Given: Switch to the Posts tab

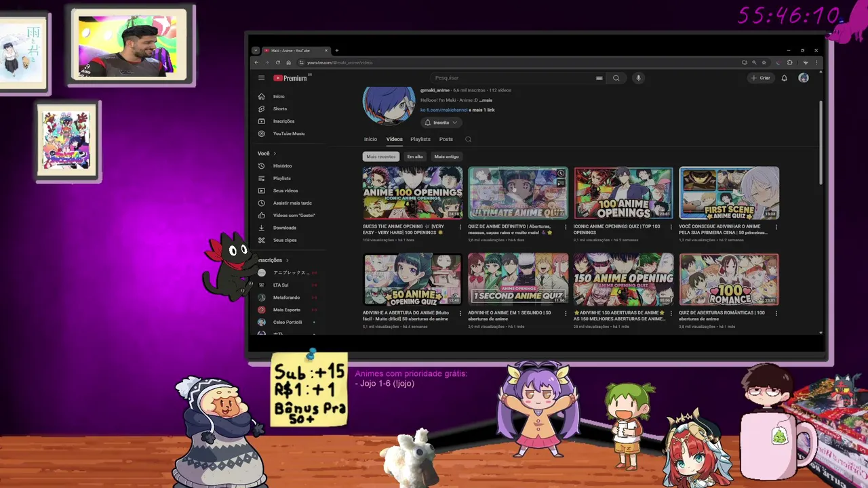Looking at the screenshot, I should [x=446, y=139].
